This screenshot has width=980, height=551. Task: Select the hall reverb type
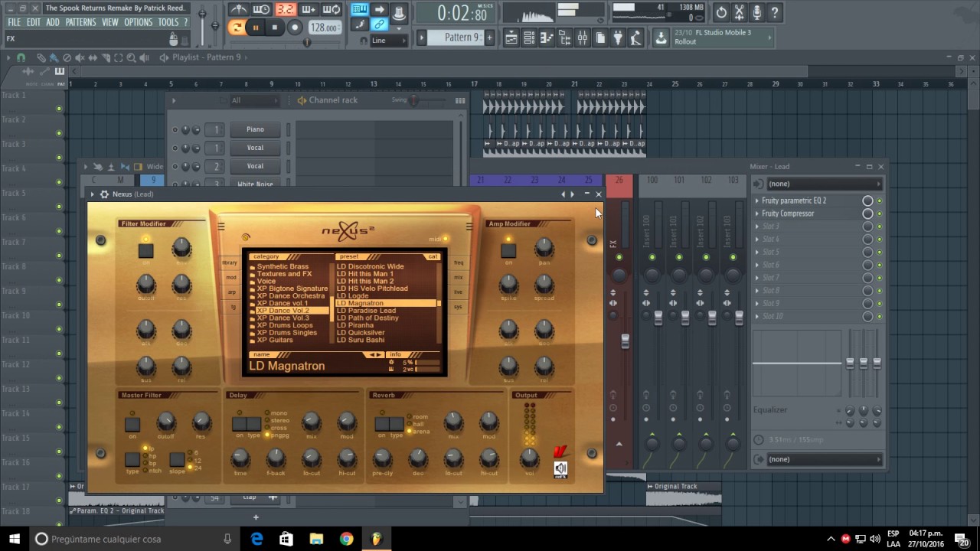pos(418,424)
